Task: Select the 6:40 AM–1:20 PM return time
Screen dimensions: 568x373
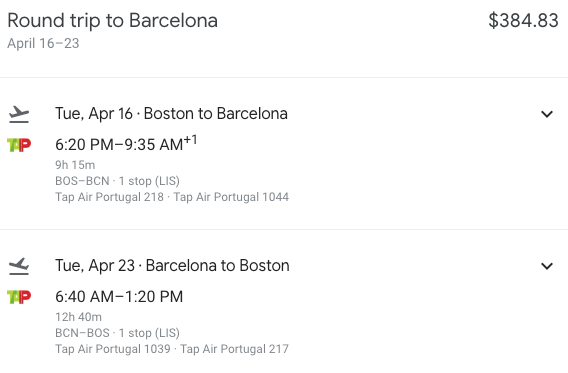Action: (119, 297)
